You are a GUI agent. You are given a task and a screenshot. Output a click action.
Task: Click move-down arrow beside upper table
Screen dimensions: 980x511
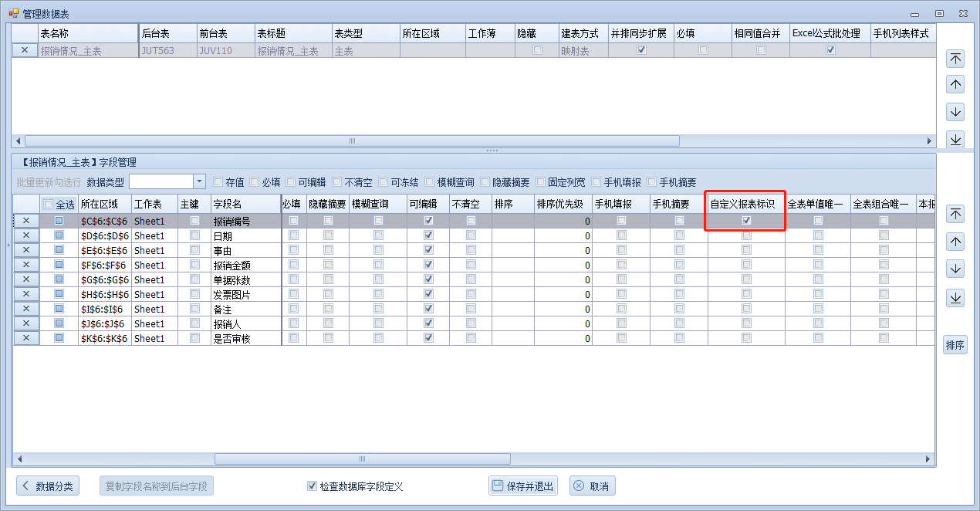pos(955,112)
